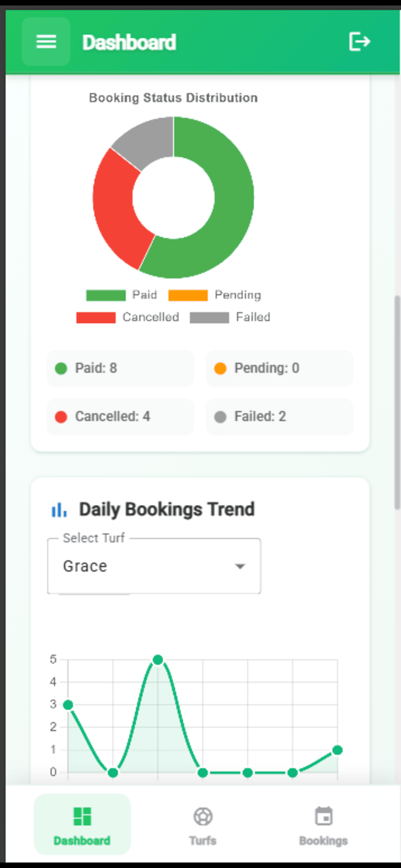The width and height of the screenshot is (401, 868).
Task: Click the peak data point at value 5
Action: click(x=158, y=659)
